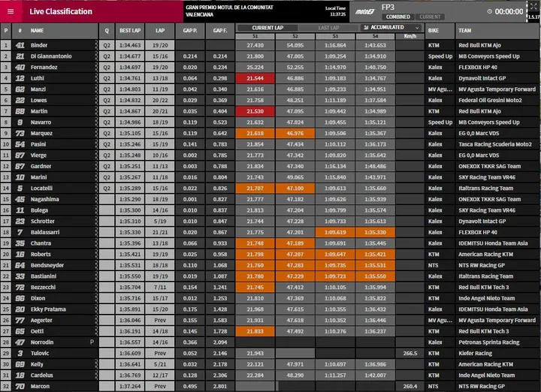The image size is (541, 392).
Task: Click Marquez's orange S2 time 46.976
Action: (295, 134)
